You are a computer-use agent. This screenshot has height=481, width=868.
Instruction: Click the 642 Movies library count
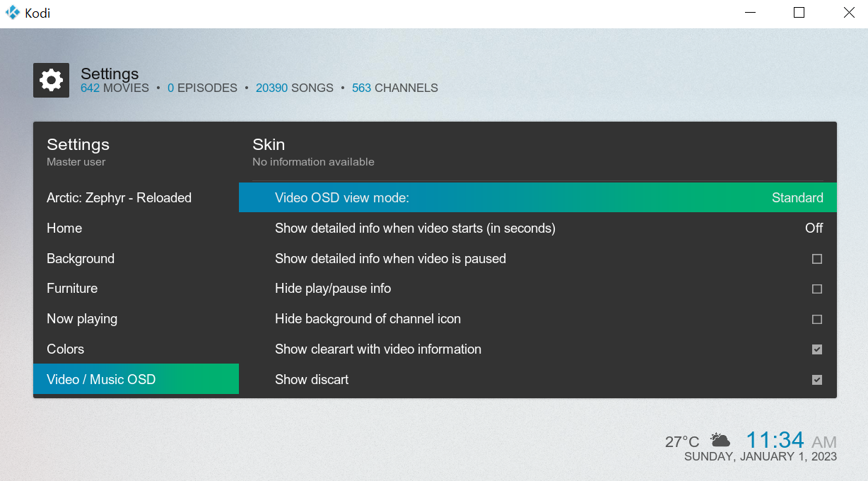point(115,88)
